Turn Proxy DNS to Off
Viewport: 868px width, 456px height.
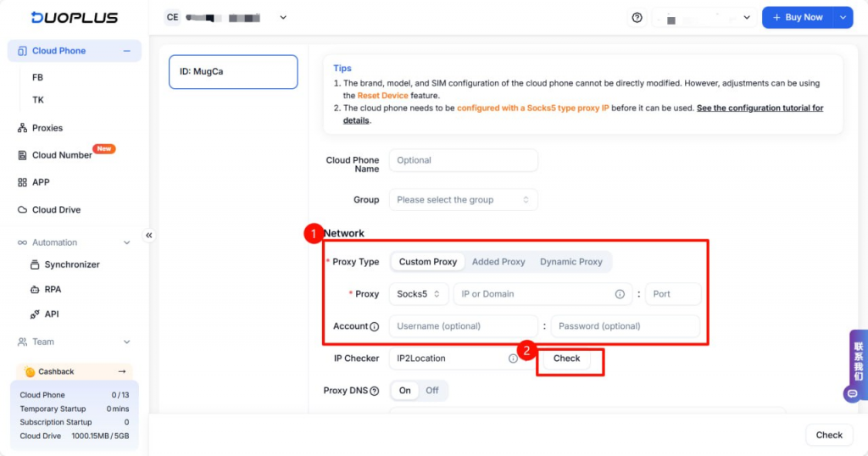[432, 391]
